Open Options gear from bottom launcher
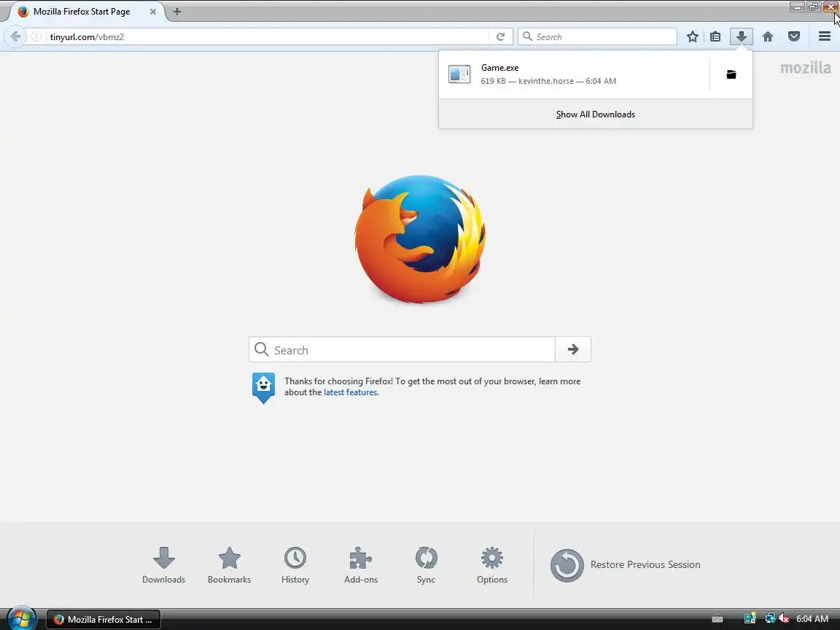Image resolution: width=840 pixels, height=630 pixels. click(x=491, y=565)
